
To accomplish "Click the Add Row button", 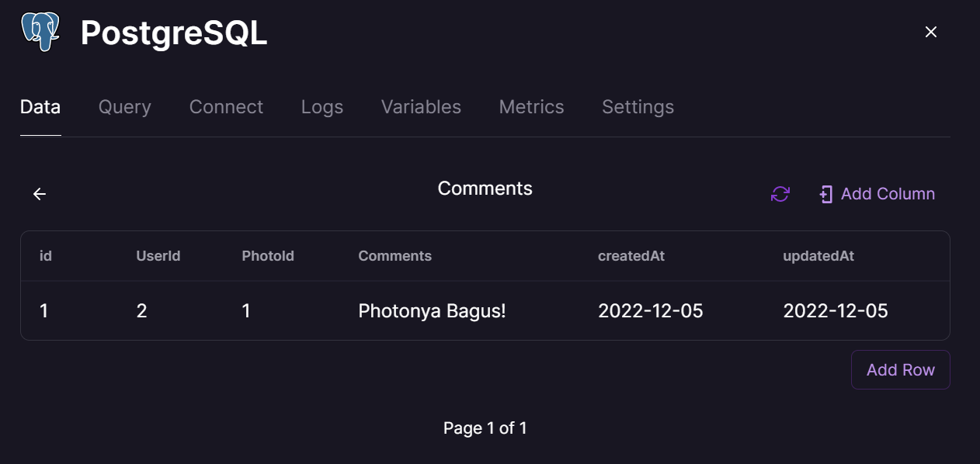I will pos(900,369).
